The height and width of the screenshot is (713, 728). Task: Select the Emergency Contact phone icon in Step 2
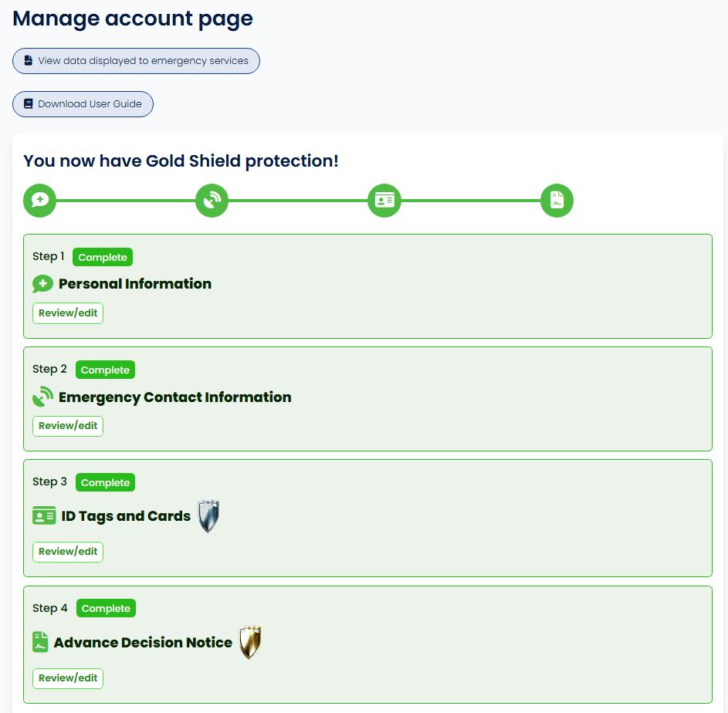(42, 397)
